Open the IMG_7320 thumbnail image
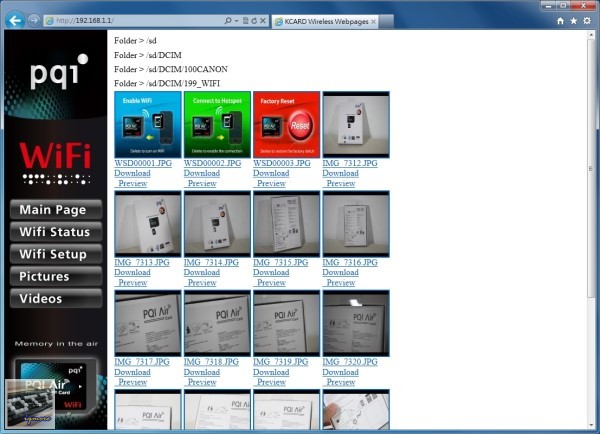 [356, 323]
